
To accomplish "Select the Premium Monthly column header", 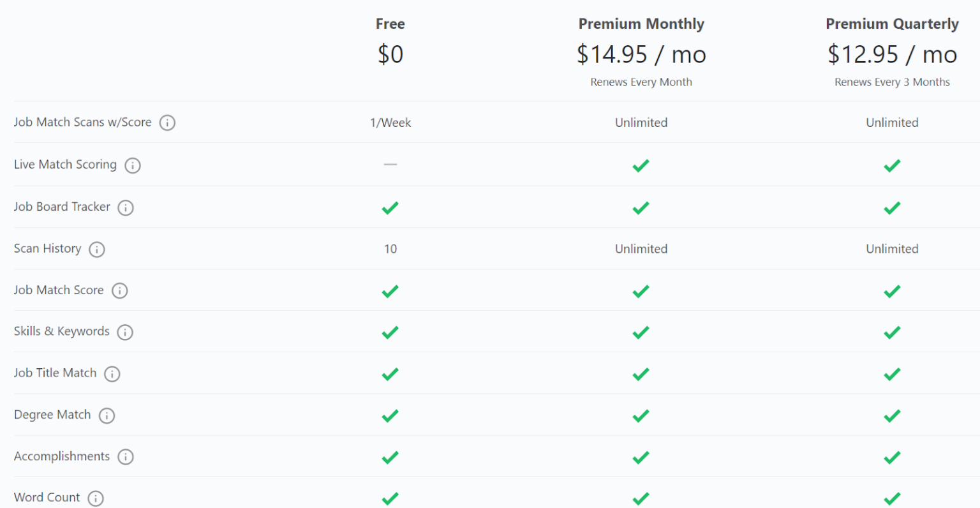I will point(641,24).
